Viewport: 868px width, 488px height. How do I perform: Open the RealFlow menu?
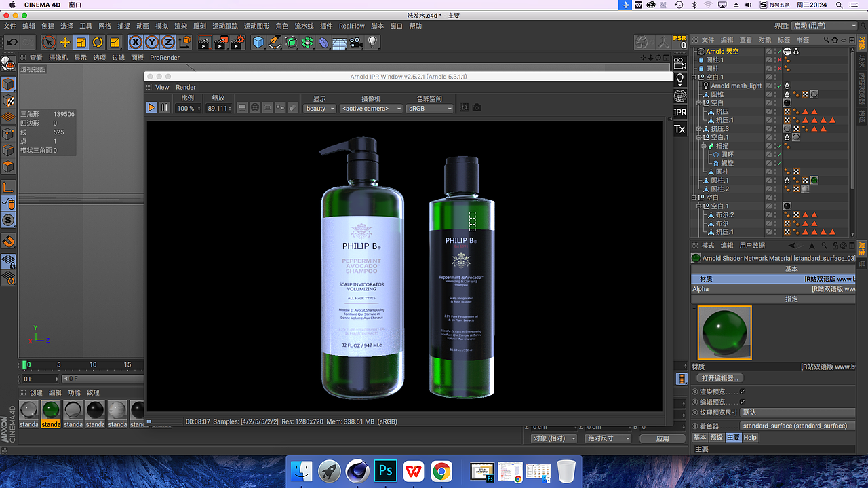pyautogui.click(x=352, y=26)
